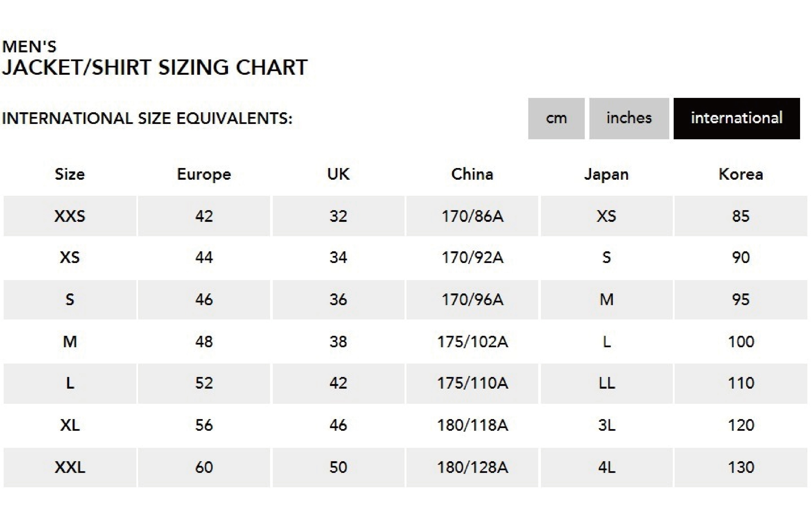Select the XXS size cell
The height and width of the screenshot is (516, 812).
pyautogui.click(x=70, y=216)
